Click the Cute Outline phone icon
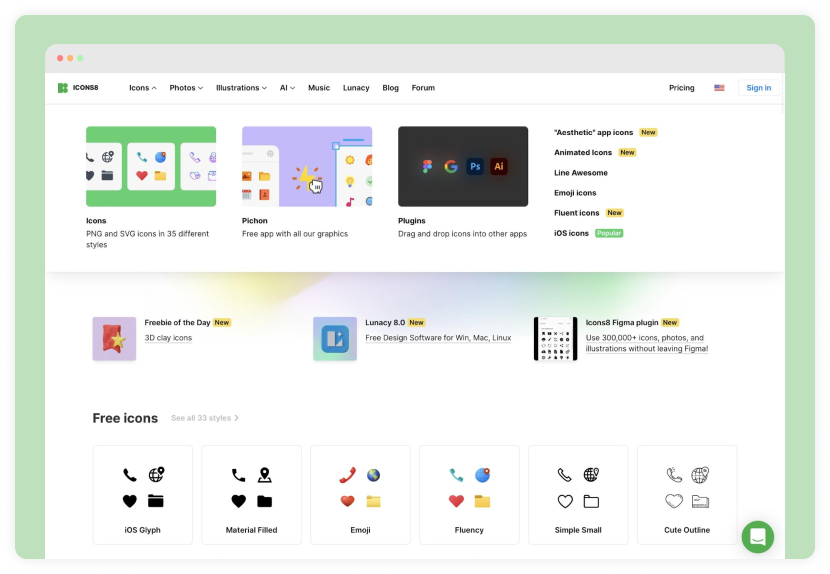 [x=674, y=475]
